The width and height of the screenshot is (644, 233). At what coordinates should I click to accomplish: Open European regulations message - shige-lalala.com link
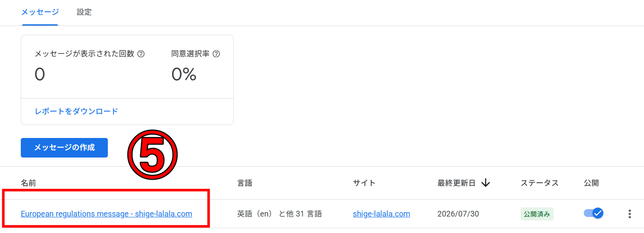(x=107, y=214)
